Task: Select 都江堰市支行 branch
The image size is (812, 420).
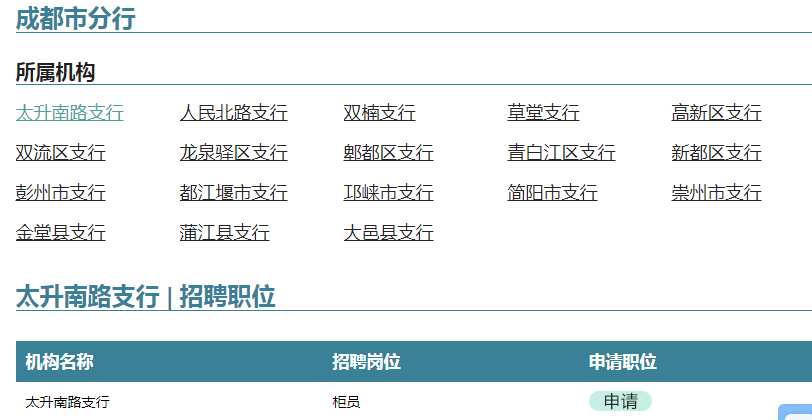Action: [233, 193]
